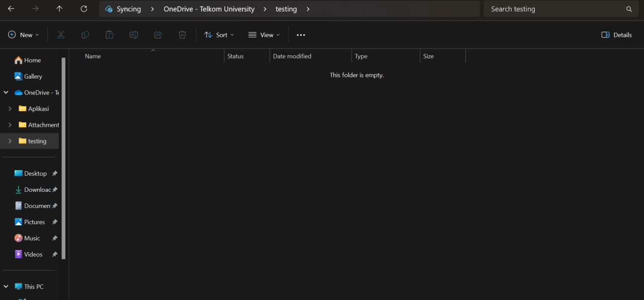644x300 pixels.
Task: Click the Delete trash icon
Action: tap(182, 35)
